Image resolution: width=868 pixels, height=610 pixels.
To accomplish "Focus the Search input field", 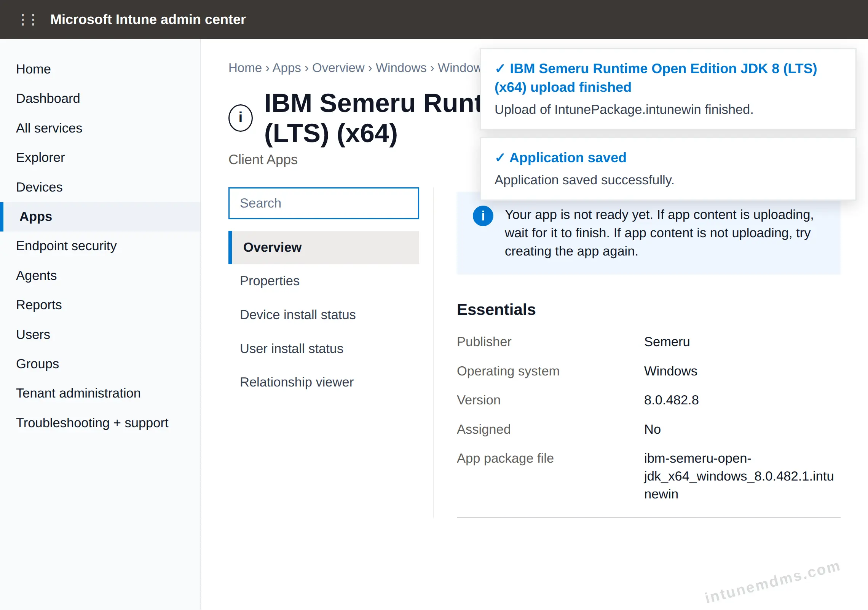I will [324, 203].
